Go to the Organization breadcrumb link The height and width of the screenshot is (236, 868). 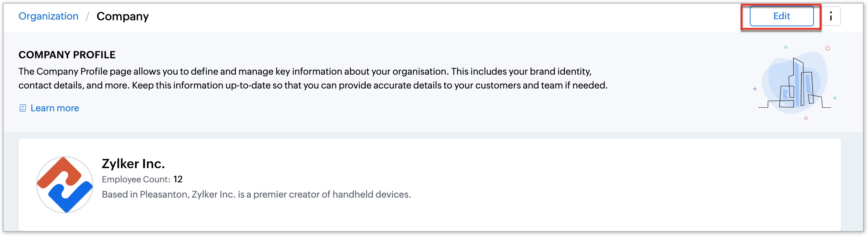pyautogui.click(x=48, y=16)
